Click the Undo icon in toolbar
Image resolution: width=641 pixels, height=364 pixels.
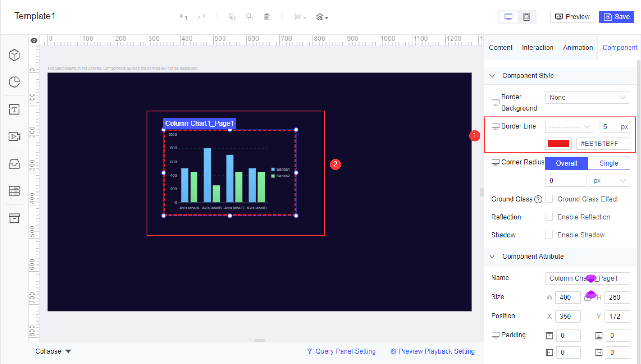[184, 17]
